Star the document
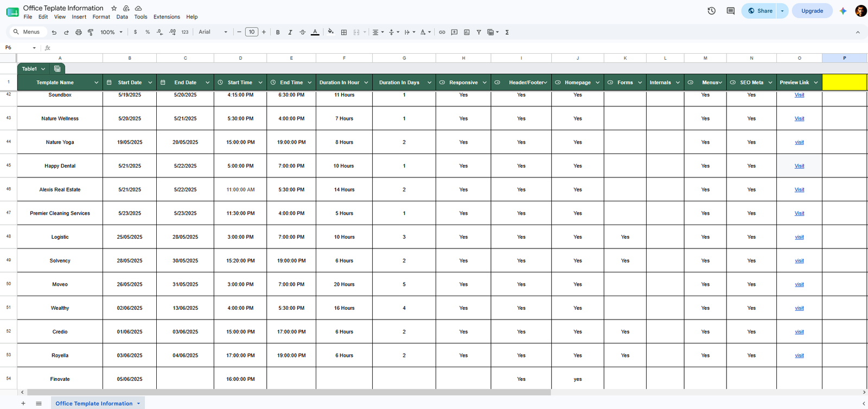 114,8
